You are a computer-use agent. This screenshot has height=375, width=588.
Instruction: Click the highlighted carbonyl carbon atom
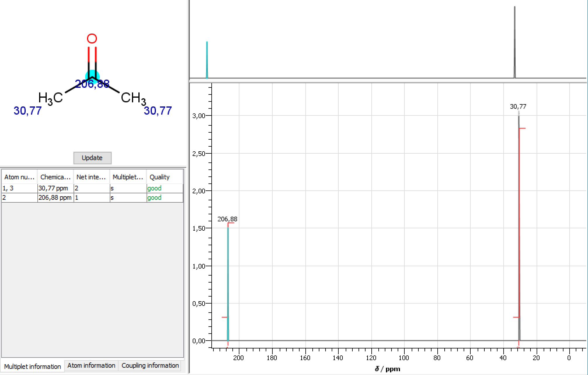(x=92, y=77)
